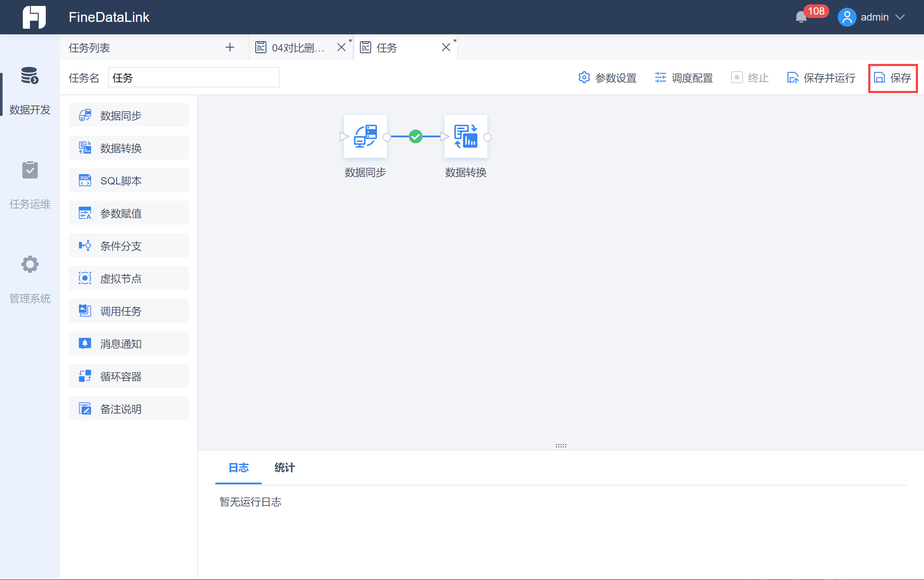
Task: Click the FineDataLink logo icon
Action: pos(34,17)
